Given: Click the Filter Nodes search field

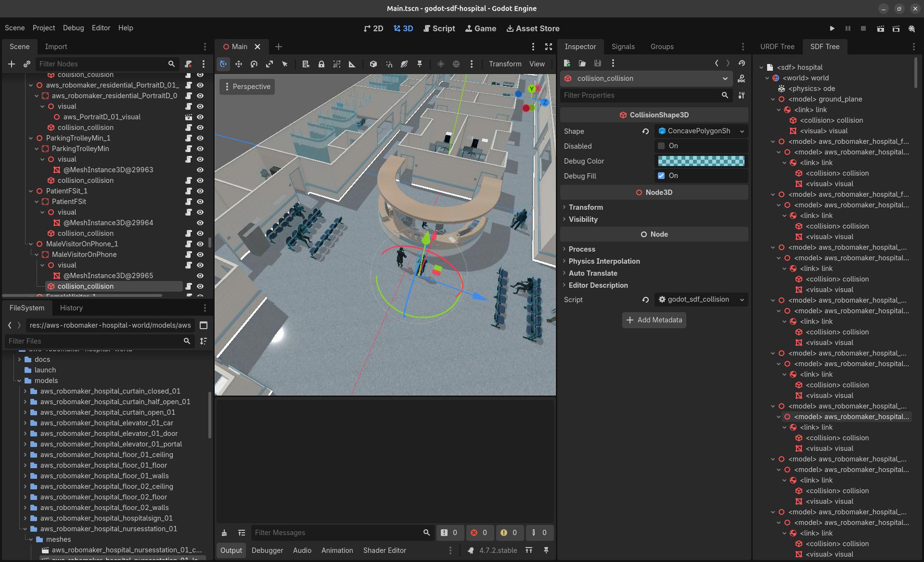Looking at the screenshot, I should click(107, 64).
